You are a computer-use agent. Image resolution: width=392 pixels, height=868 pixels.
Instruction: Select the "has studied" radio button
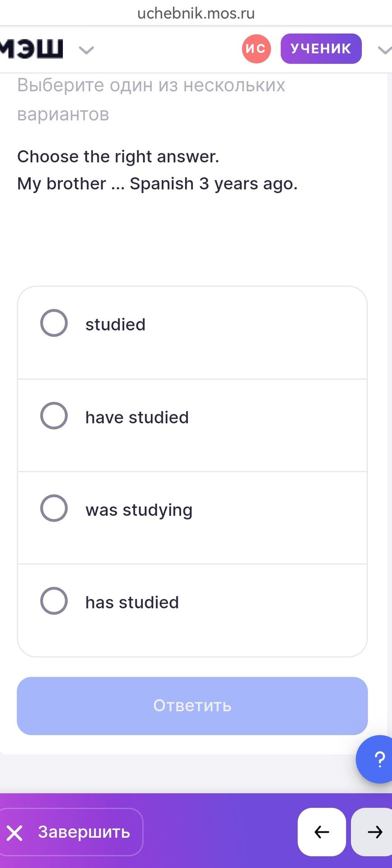[54, 601]
